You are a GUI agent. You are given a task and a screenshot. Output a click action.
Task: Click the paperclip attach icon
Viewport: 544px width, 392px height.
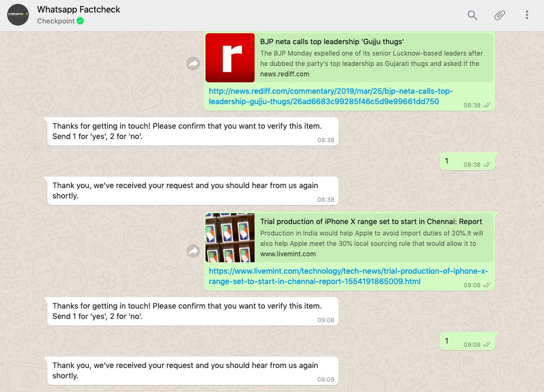(x=499, y=15)
